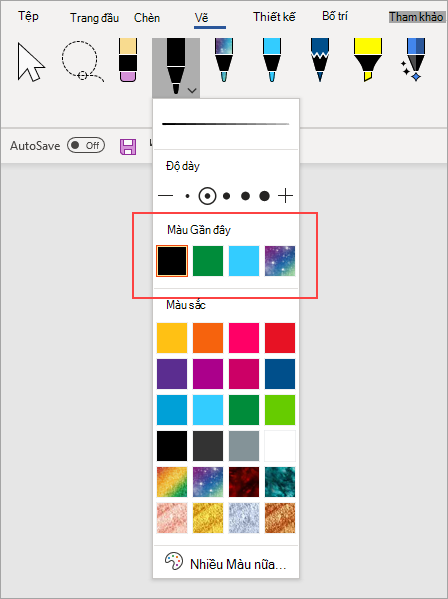Activate the Action Pen with sparkles
The width and height of the screenshot is (448, 599).
click(413, 60)
